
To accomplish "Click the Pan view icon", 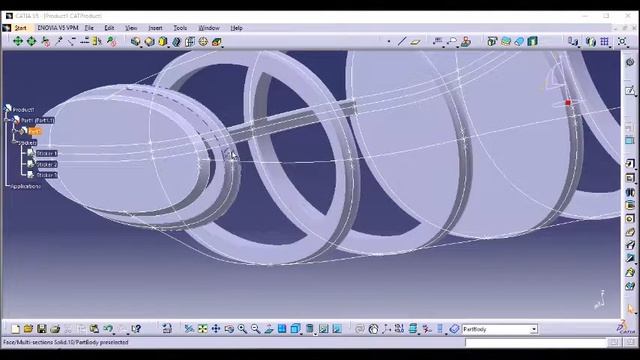I will [216, 329].
